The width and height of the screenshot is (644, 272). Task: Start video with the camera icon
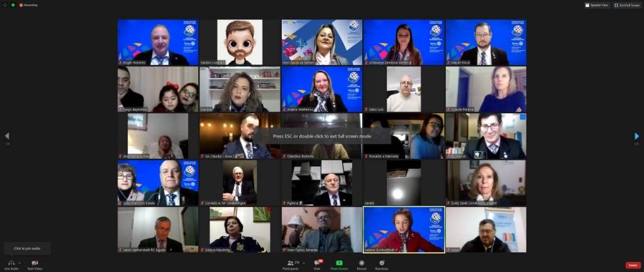tap(34, 262)
